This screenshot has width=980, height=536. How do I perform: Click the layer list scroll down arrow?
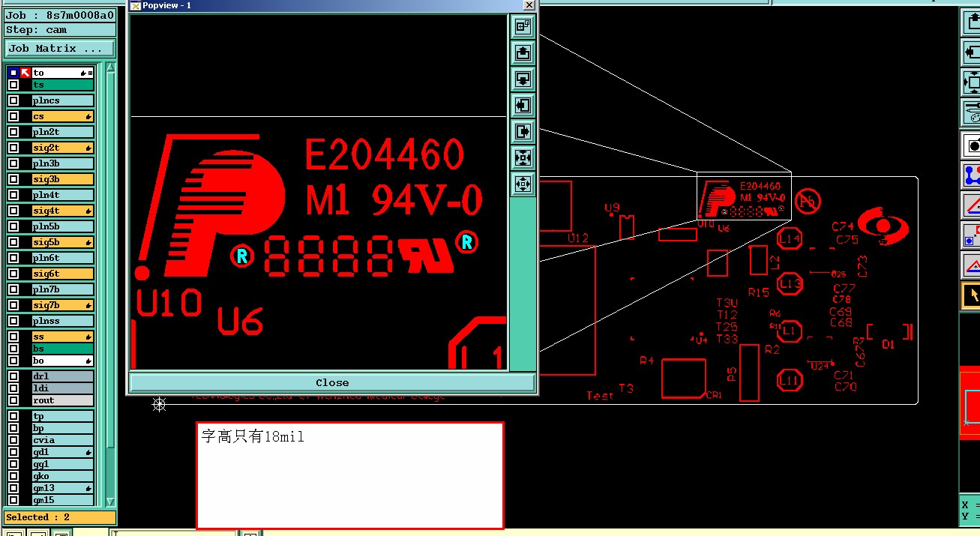tap(110, 502)
